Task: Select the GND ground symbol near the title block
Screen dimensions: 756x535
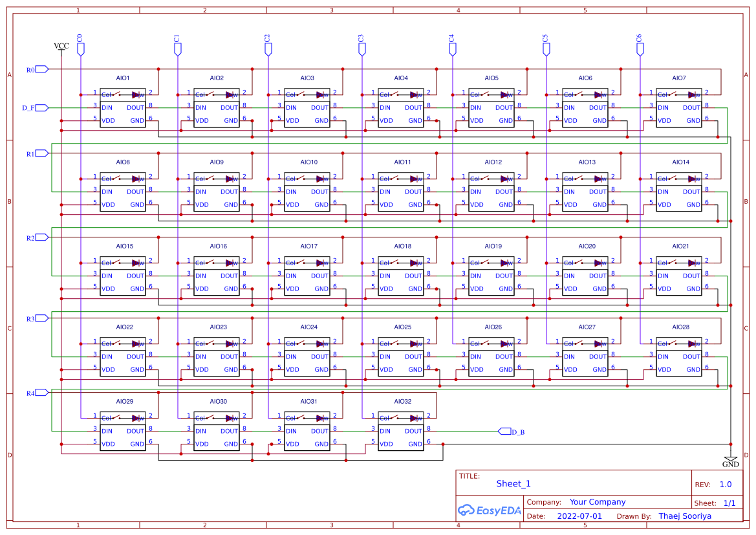Action: [x=730, y=459]
